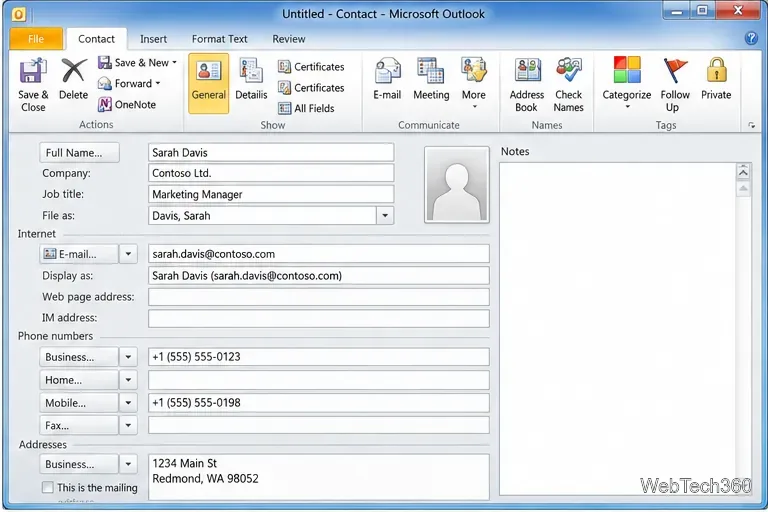768x512 pixels.
Task: Click the Notes scrollbar up arrow
Action: pos(743,171)
